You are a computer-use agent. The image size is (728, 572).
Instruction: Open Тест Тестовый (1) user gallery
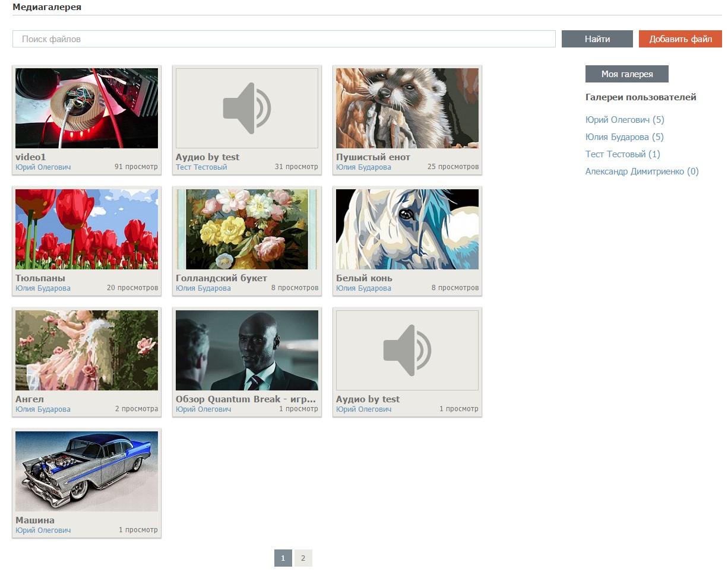coord(622,154)
